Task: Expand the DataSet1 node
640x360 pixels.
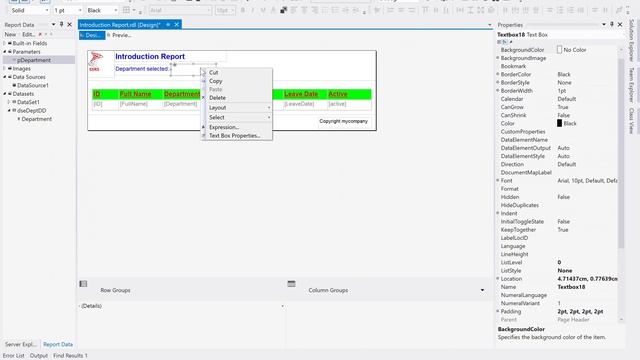Action: pos(9,102)
